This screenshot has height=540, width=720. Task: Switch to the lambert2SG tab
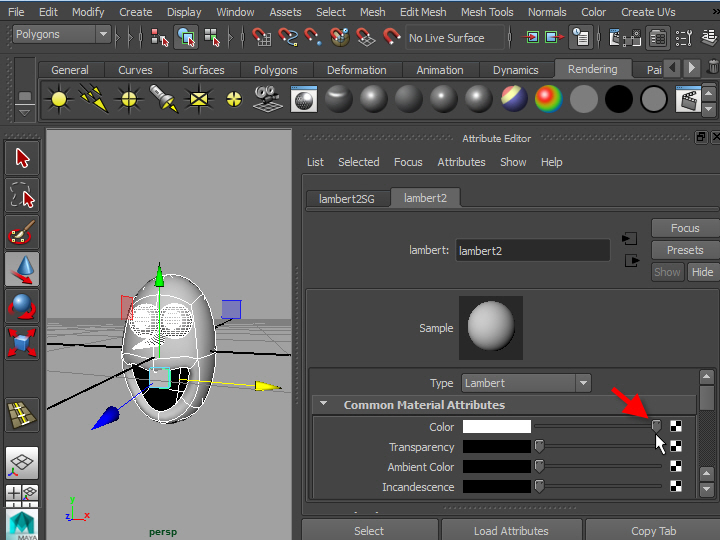tap(346, 198)
